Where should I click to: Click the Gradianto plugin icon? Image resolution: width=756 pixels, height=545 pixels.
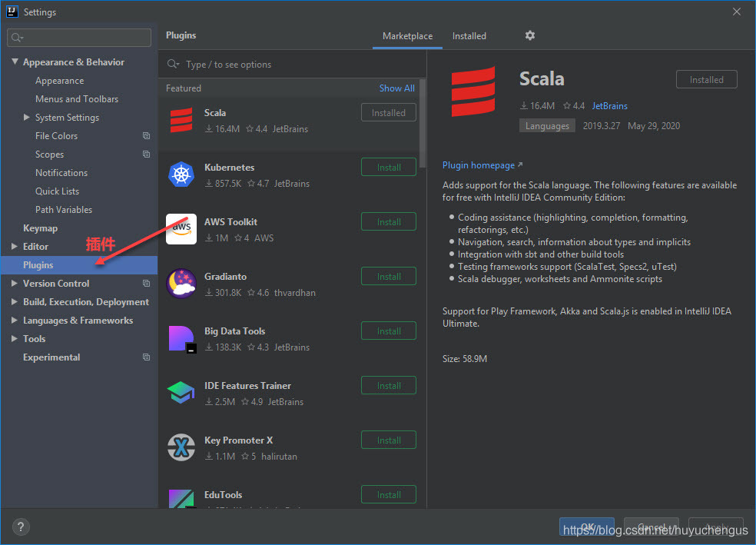pos(181,284)
